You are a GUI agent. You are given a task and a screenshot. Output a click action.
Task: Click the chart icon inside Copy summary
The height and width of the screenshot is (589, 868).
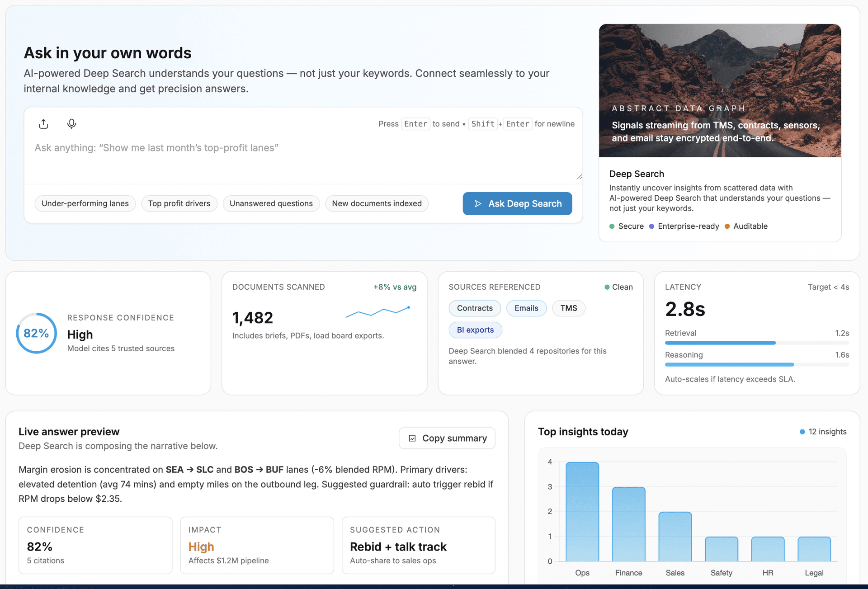[x=413, y=438]
